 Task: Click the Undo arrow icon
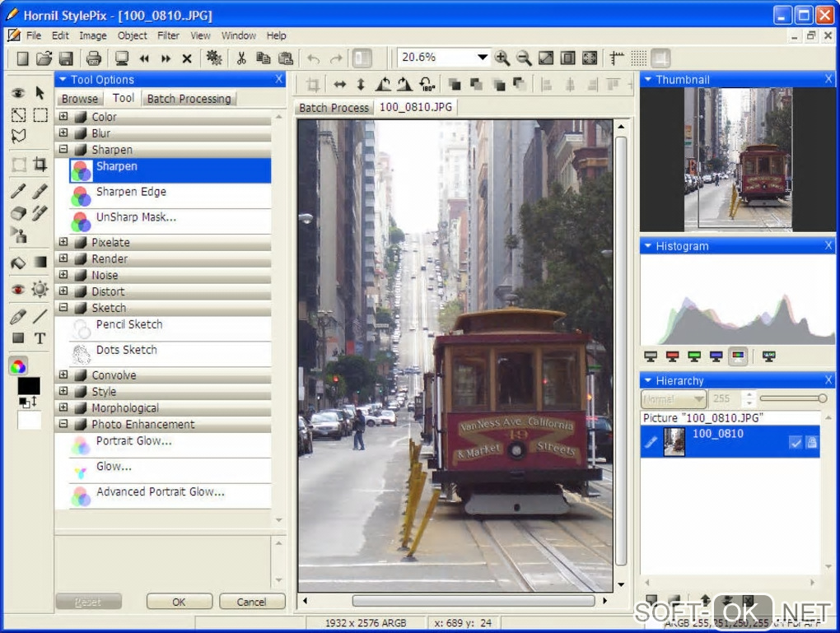coord(314,58)
